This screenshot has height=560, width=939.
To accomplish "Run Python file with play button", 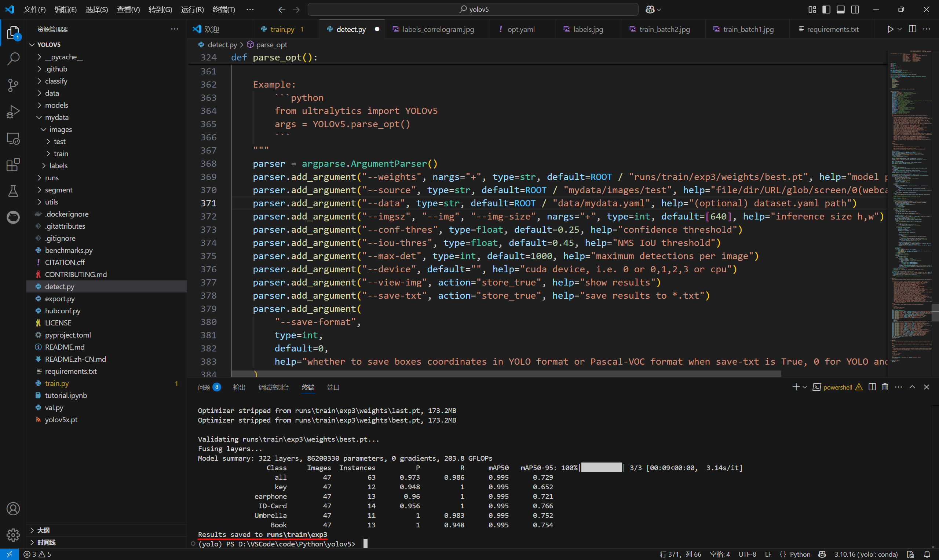I will pyautogui.click(x=890, y=29).
